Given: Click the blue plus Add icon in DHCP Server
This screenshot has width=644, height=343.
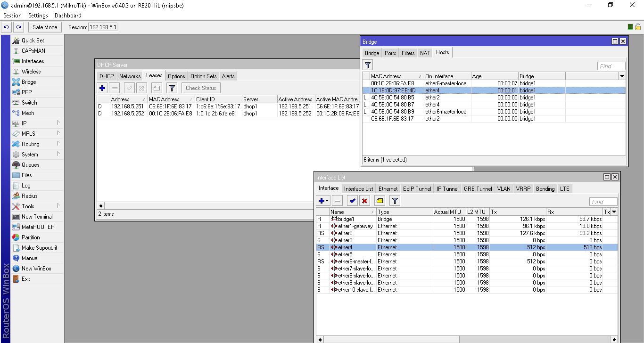Looking at the screenshot, I should (x=102, y=88).
